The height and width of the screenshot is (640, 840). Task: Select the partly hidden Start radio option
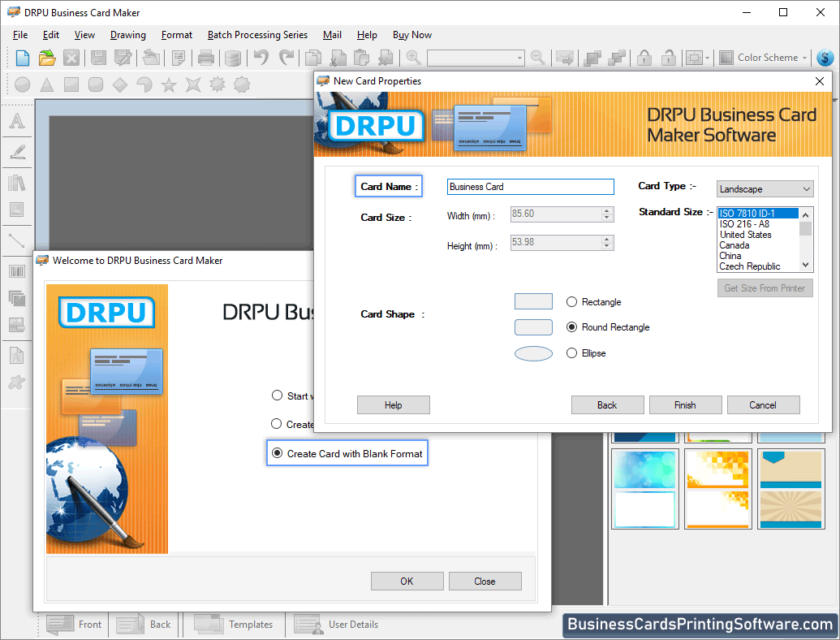(x=277, y=396)
